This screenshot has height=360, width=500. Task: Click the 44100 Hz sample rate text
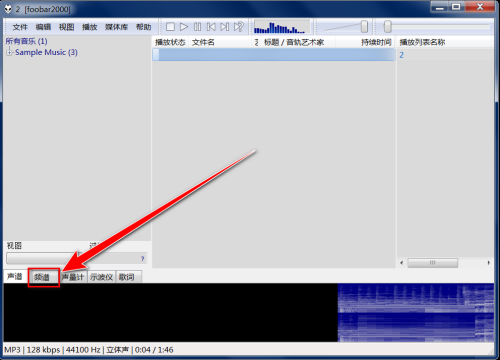pos(83,350)
